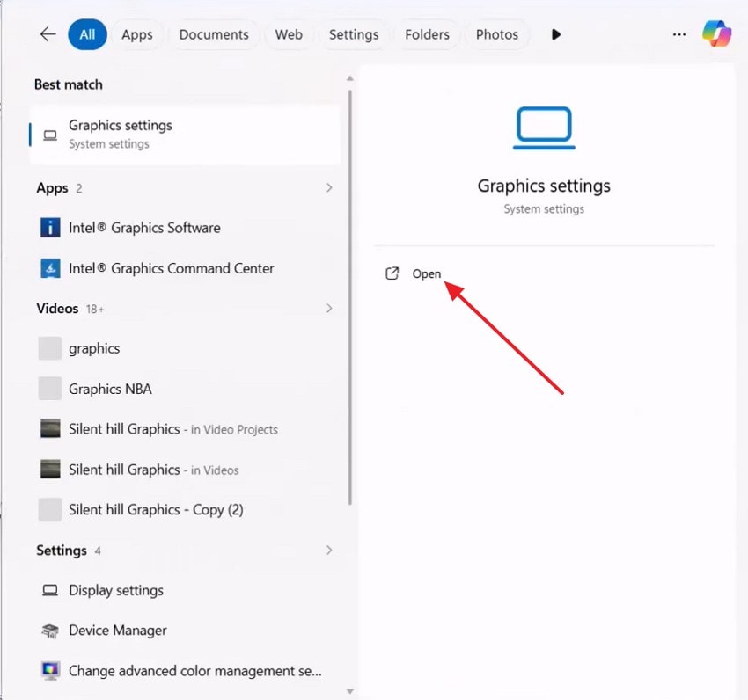748x700 pixels.
Task: Click the Device Manager icon
Action: [x=50, y=631]
